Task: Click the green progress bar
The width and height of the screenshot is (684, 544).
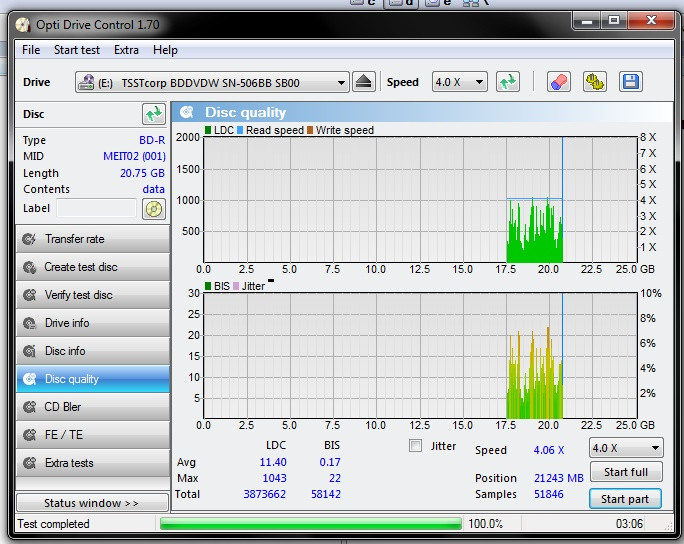Action: click(311, 523)
